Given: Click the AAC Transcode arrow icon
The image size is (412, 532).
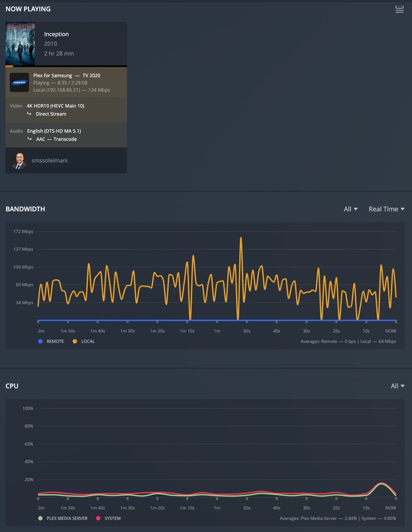Looking at the screenshot, I should coord(29,139).
